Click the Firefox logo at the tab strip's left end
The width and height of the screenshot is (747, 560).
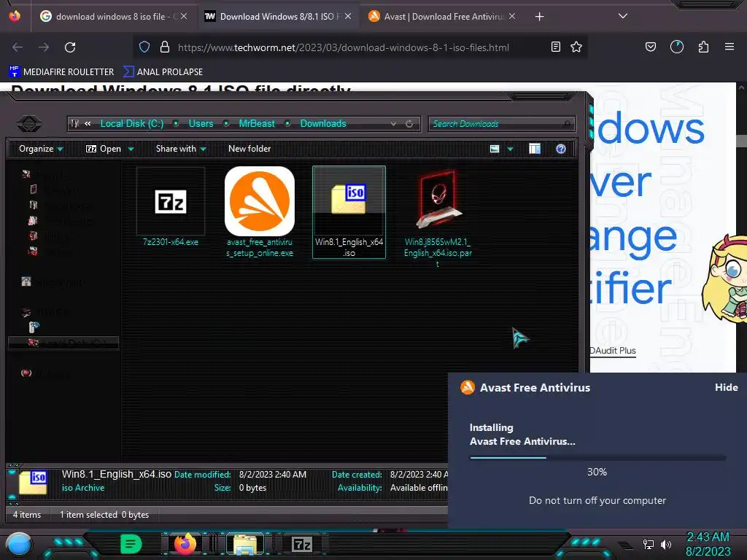point(15,16)
